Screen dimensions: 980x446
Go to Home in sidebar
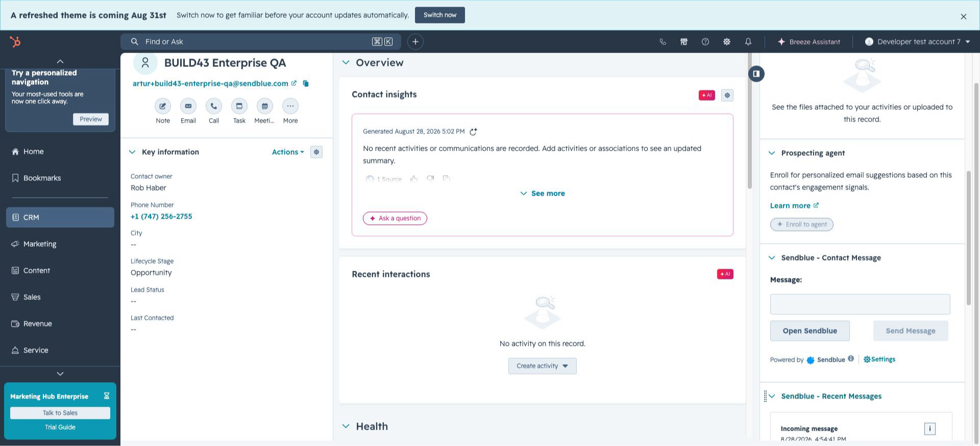pos(60,152)
